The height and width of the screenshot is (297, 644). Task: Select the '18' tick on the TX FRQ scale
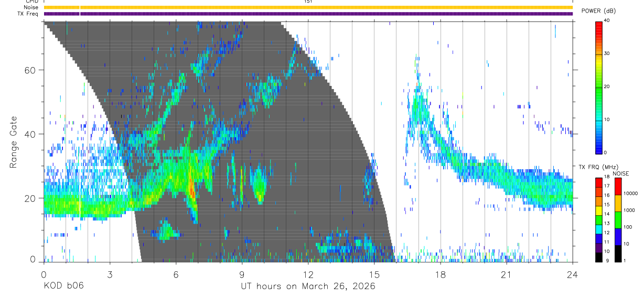click(x=607, y=177)
